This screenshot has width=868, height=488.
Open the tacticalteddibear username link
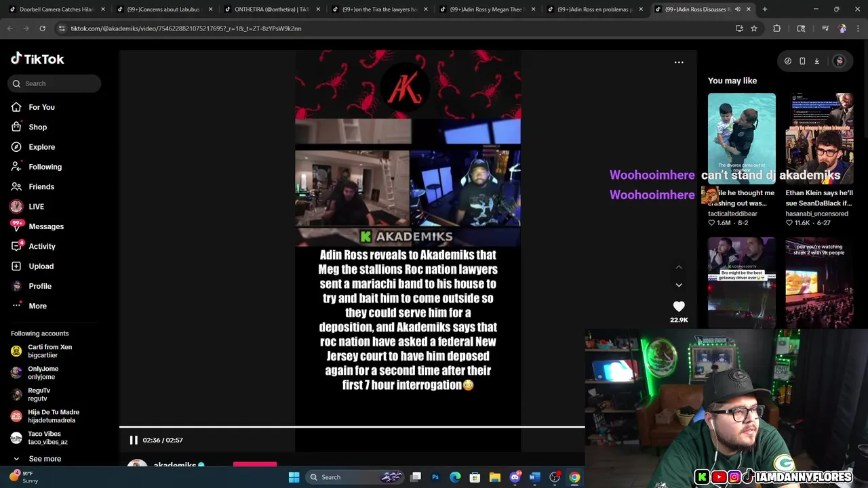click(732, 213)
